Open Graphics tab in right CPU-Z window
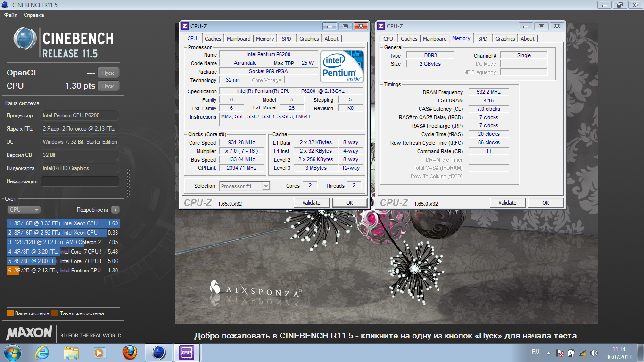This screenshot has width=644, height=362. pos(505,39)
